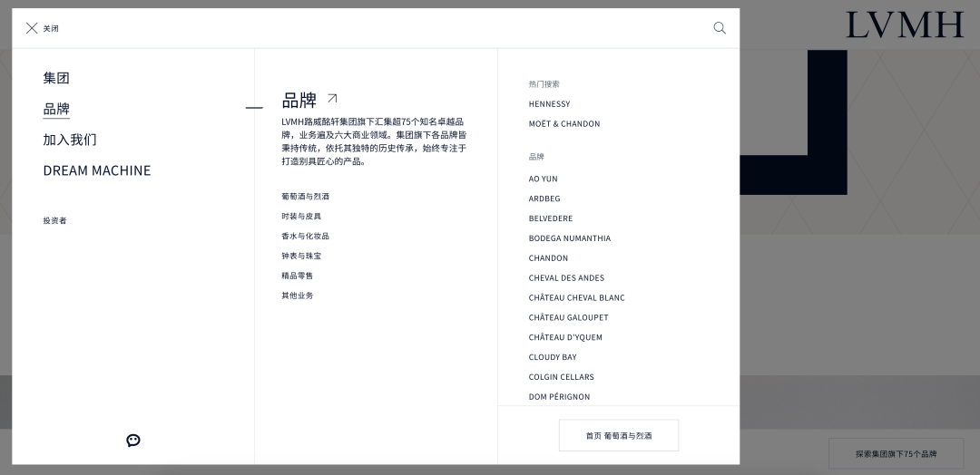980x475 pixels.
Task: Click the arrow icon beside 品牌 heading
Action: [x=332, y=99]
